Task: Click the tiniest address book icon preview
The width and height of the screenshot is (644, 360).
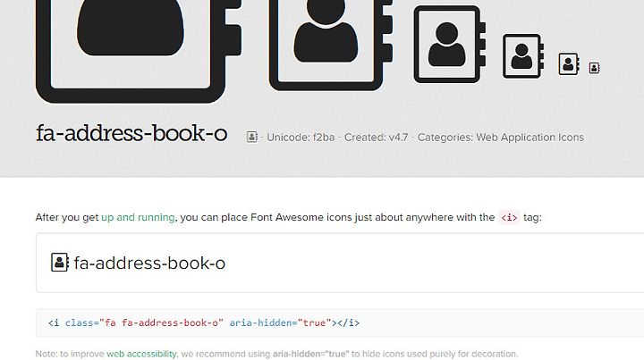Action: tap(594, 68)
